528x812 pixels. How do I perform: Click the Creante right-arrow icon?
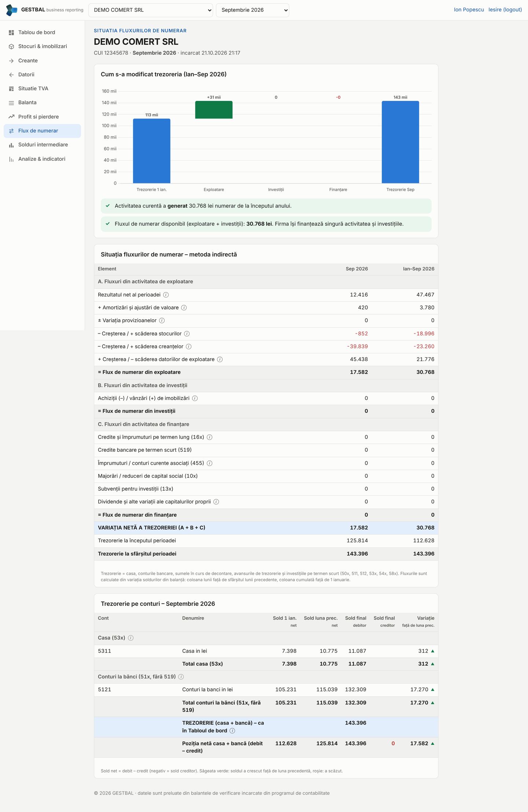click(x=11, y=61)
